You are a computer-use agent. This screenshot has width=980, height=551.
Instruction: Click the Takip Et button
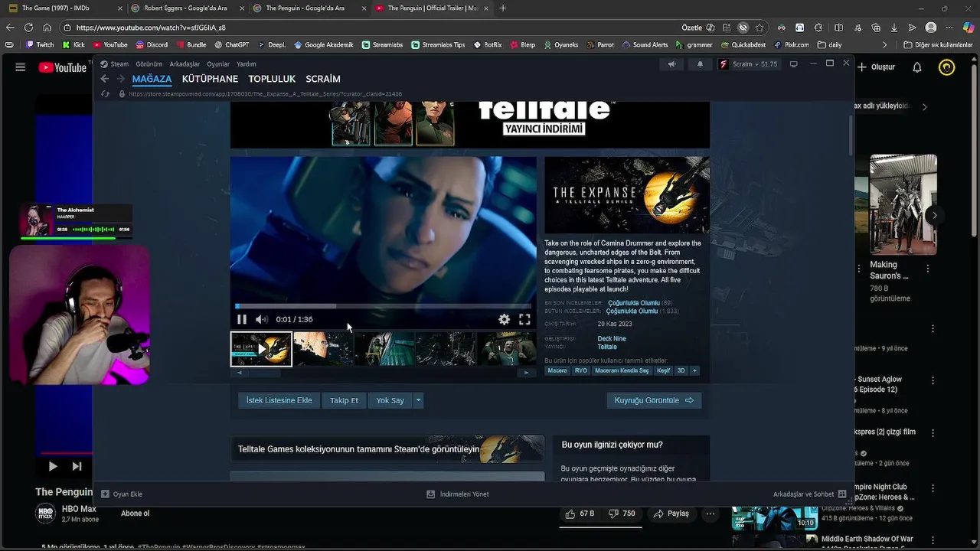(x=344, y=400)
